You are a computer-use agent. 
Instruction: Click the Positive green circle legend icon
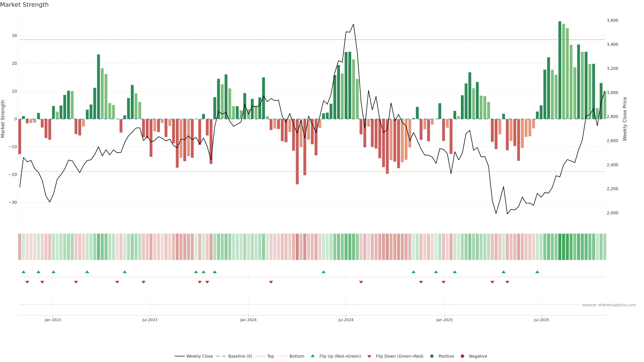tap(432, 356)
